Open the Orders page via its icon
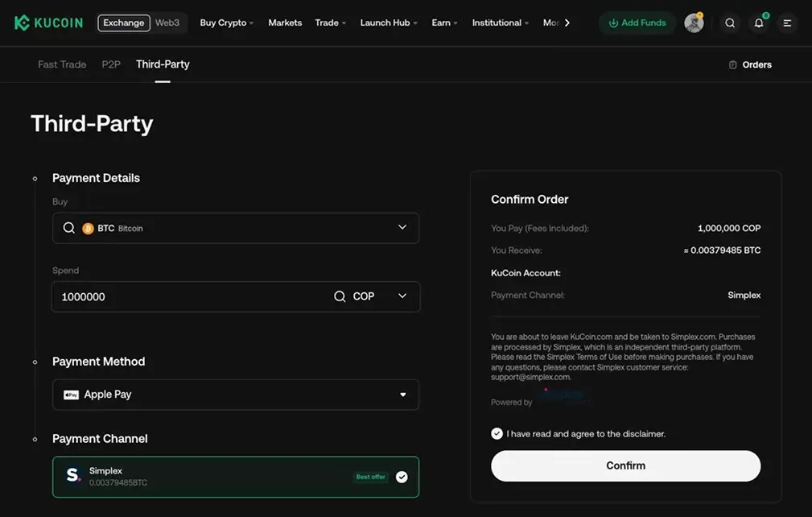Screen dimensions: 812x517 tap(732, 64)
